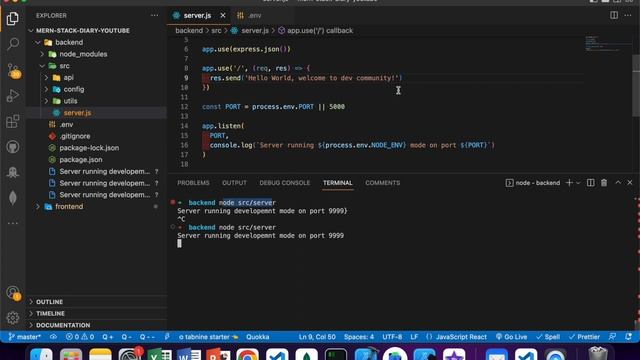Image resolution: width=640 pixels, height=360 pixels.
Task: Click the editor vertical scrollbar
Action: [636, 86]
